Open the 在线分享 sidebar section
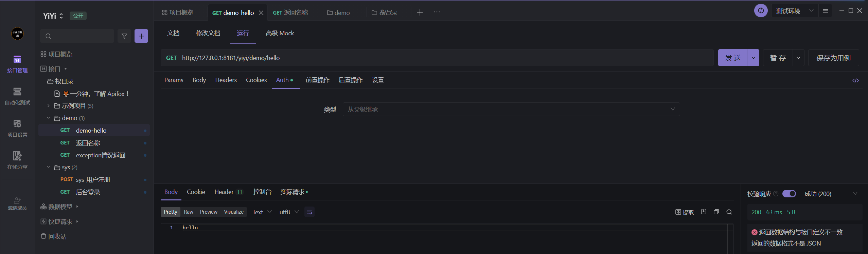This screenshot has height=254, width=868. click(17, 161)
